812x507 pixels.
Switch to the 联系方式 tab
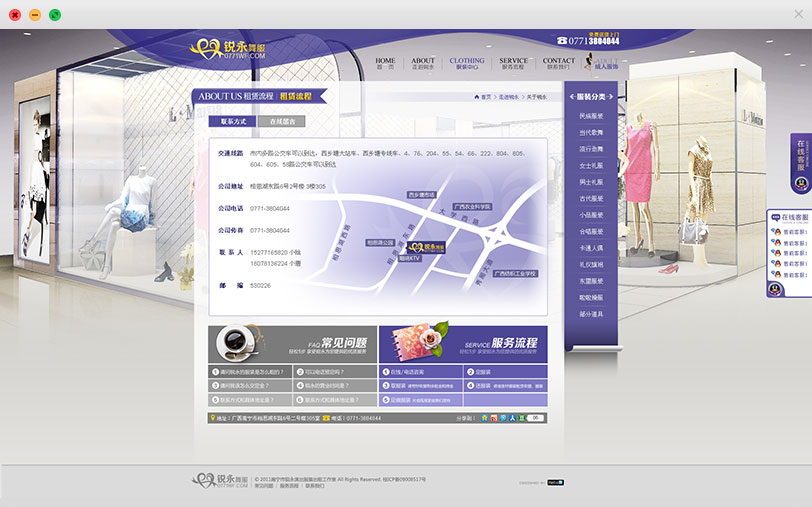pyautogui.click(x=233, y=121)
